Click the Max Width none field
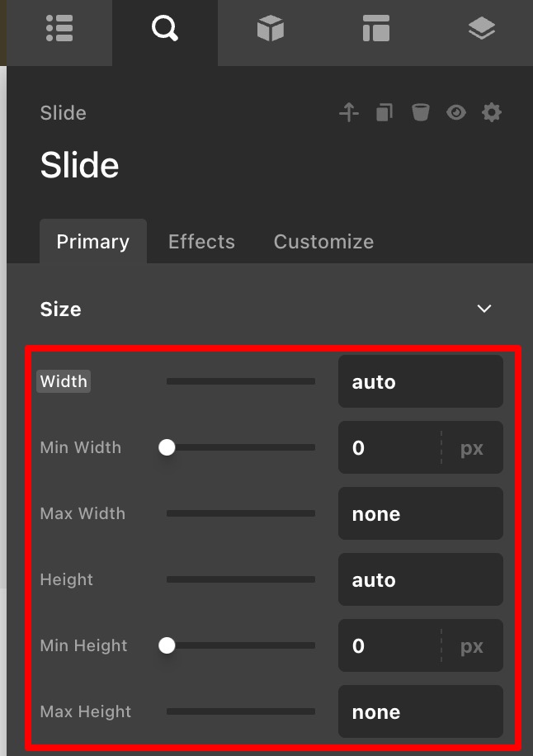The image size is (533, 756). [x=420, y=514]
